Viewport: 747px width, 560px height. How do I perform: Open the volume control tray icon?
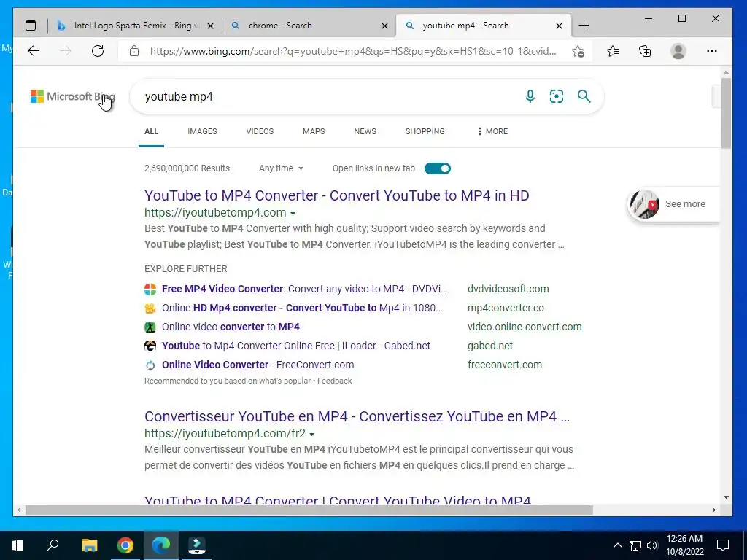tap(652, 545)
